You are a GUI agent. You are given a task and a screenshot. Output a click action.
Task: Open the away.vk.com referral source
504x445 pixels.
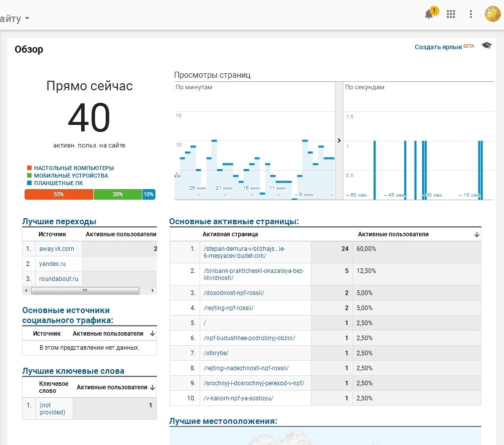pos(57,249)
